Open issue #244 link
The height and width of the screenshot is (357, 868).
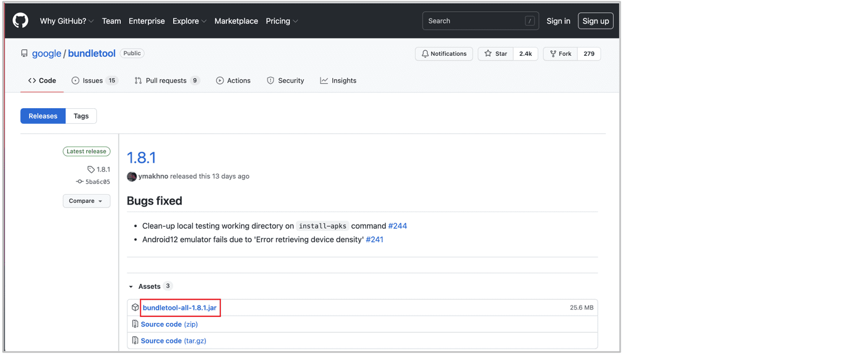397,226
